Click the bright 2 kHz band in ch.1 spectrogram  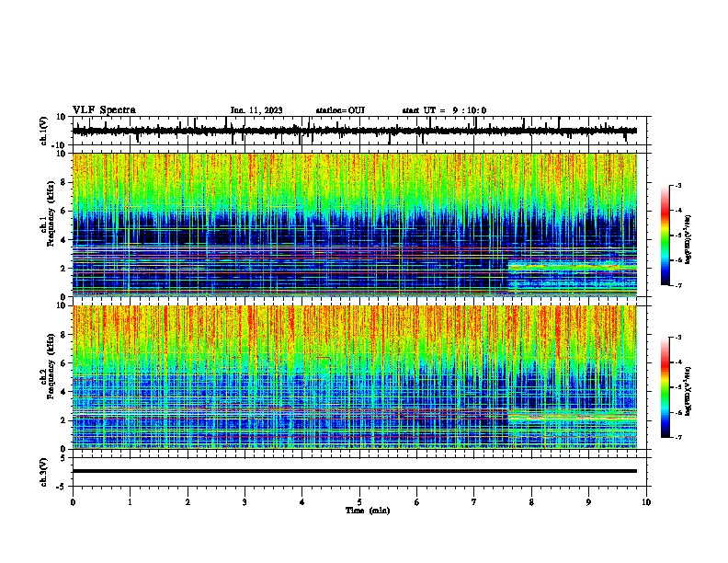point(573,268)
